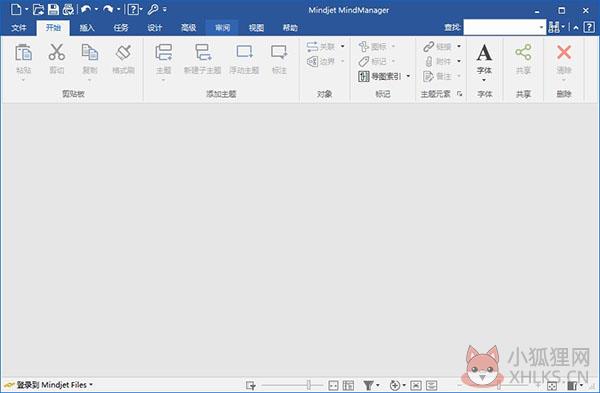This screenshot has height=393, width=600.
Task: Open the File (文件) tab
Action: coord(19,28)
